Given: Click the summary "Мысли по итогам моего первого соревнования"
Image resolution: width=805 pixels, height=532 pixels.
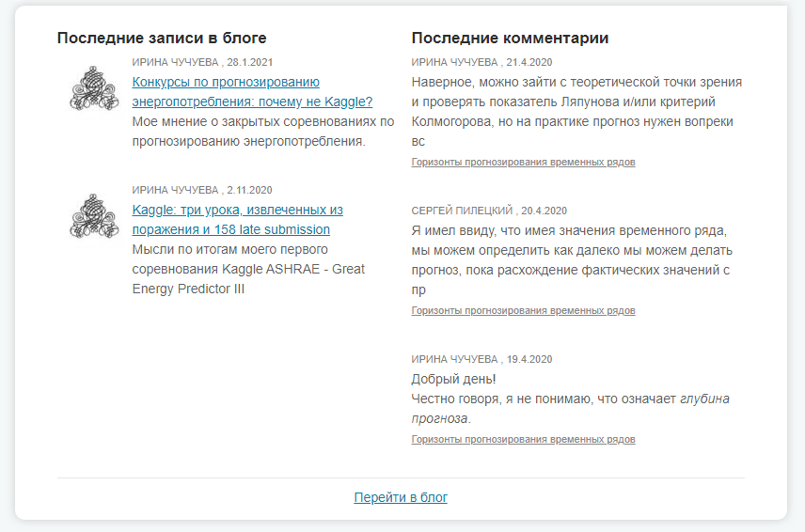Looking at the screenshot, I should [248, 270].
